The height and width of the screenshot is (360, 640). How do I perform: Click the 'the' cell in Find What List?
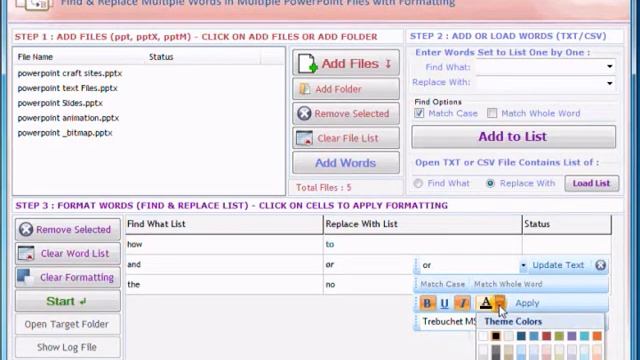click(224, 284)
